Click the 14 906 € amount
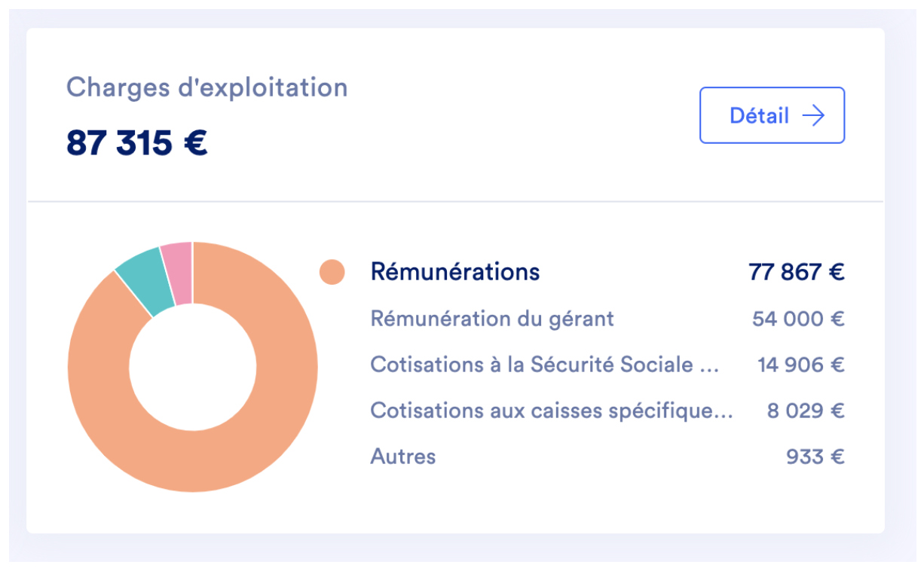This screenshot has width=924, height=574. pos(800,365)
